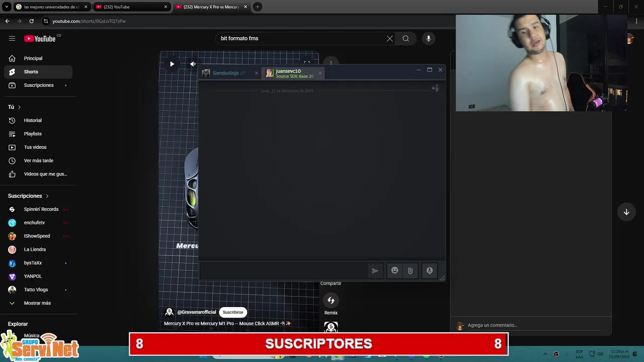The width and height of the screenshot is (644, 362).
Task: Close the SiendoAlejo chat tab
Action: point(256,73)
